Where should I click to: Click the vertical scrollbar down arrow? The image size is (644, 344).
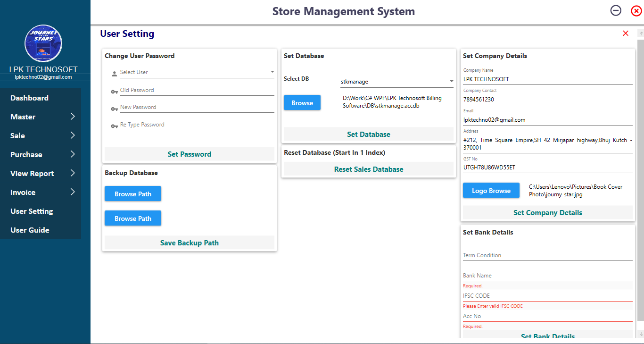click(x=641, y=334)
